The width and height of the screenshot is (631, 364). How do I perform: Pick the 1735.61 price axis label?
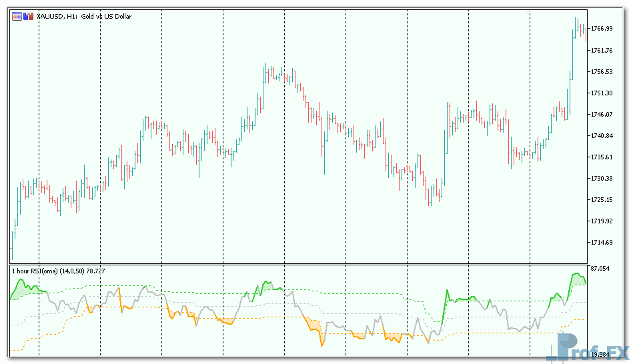pos(602,157)
